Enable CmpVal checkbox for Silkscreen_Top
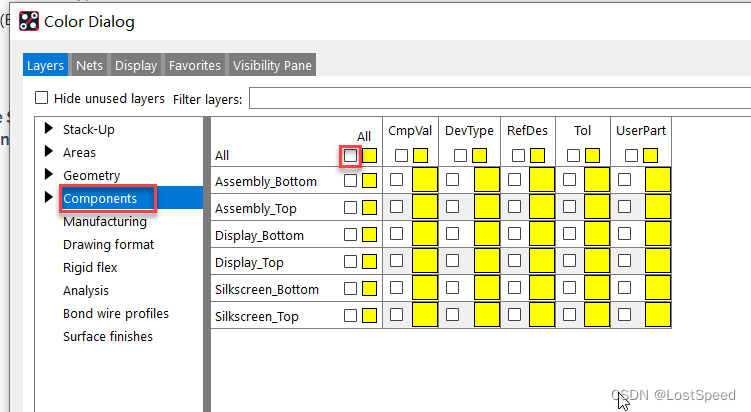The height and width of the screenshot is (412, 751). tap(397, 316)
